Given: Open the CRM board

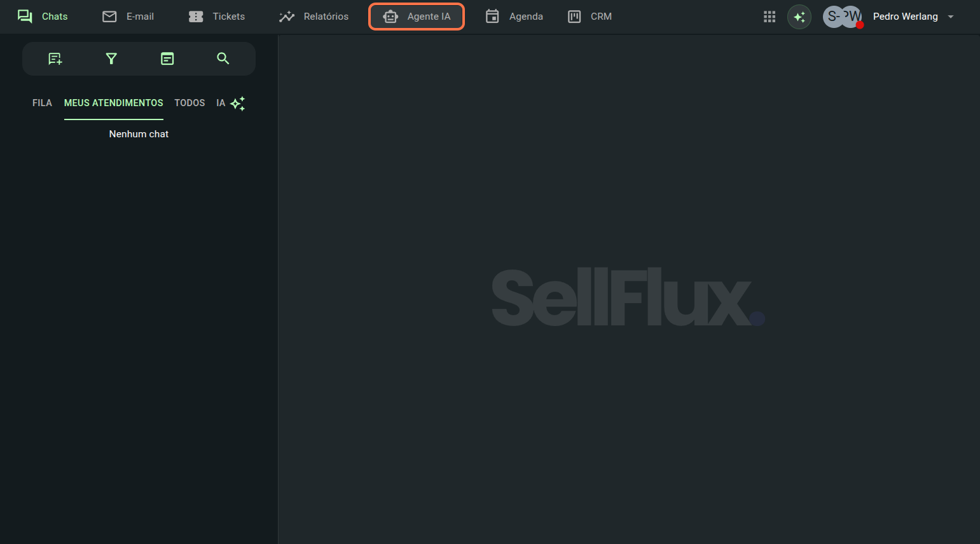Looking at the screenshot, I should coord(590,17).
